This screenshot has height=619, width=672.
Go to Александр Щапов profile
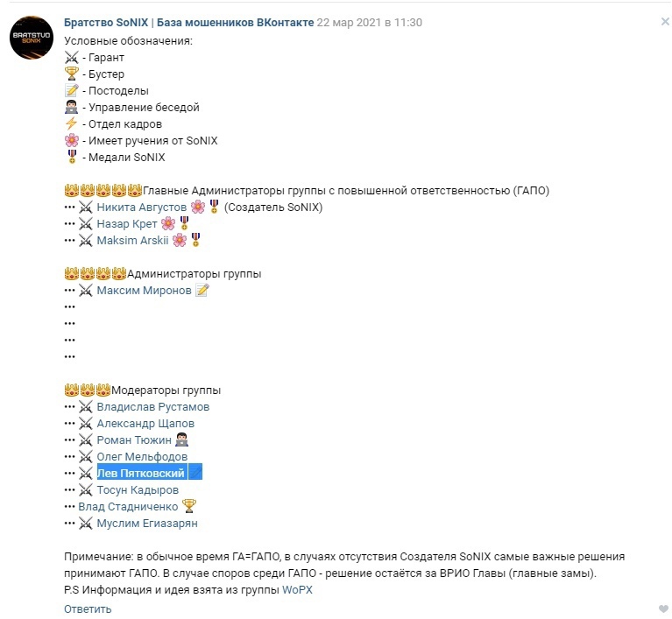[x=145, y=423]
